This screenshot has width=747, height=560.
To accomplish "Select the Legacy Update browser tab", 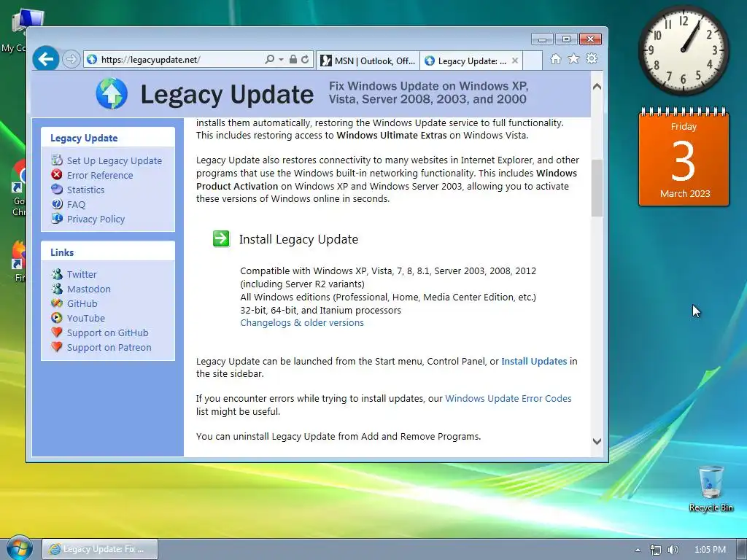I will [467, 61].
